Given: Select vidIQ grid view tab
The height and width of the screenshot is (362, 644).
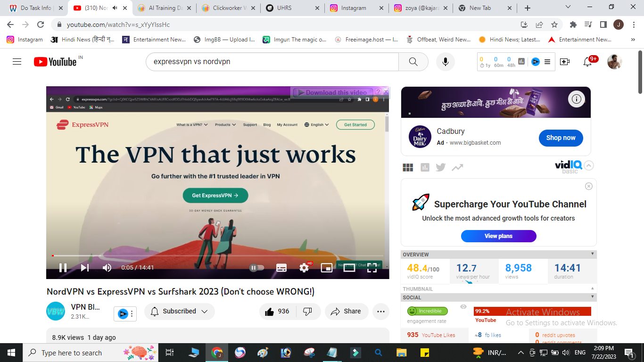Looking at the screenshot, I should [x=408, y=167].
